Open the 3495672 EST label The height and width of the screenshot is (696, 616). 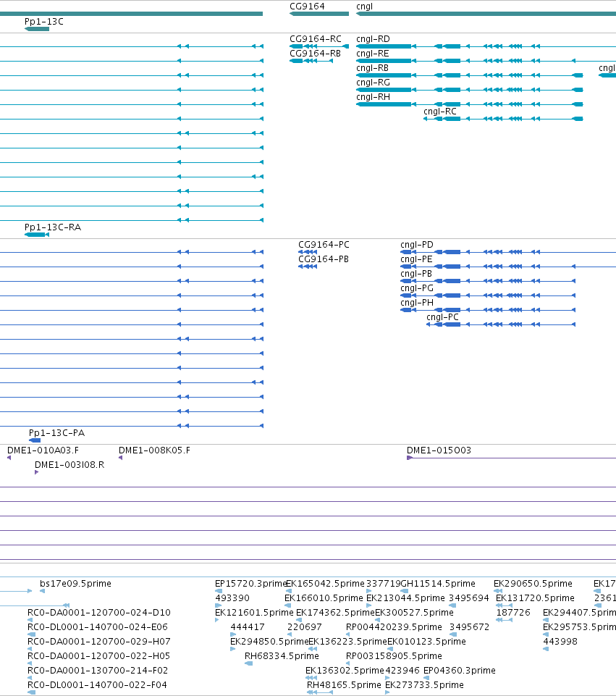point(469,626)
